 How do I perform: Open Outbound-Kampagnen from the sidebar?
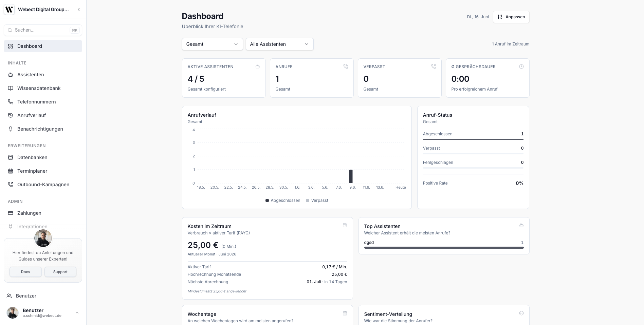tap(43, 185)
